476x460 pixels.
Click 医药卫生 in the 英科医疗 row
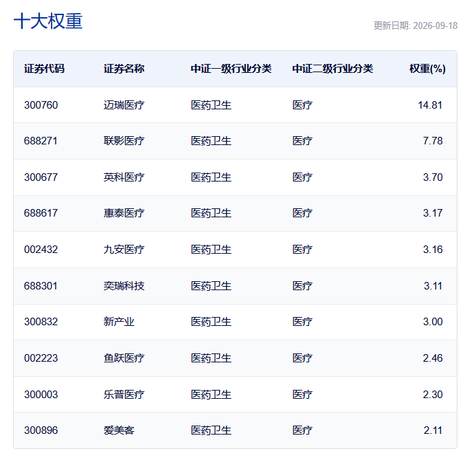[x=211, y=177]
